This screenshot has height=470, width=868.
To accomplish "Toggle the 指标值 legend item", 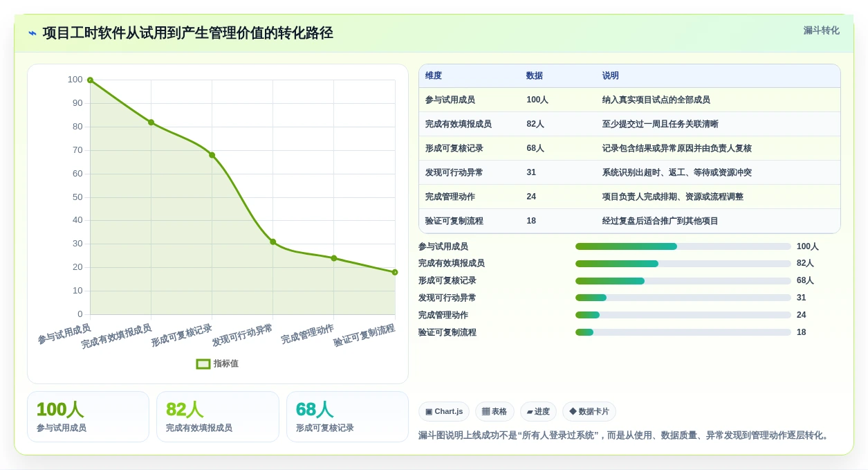I will click(217, 363).
